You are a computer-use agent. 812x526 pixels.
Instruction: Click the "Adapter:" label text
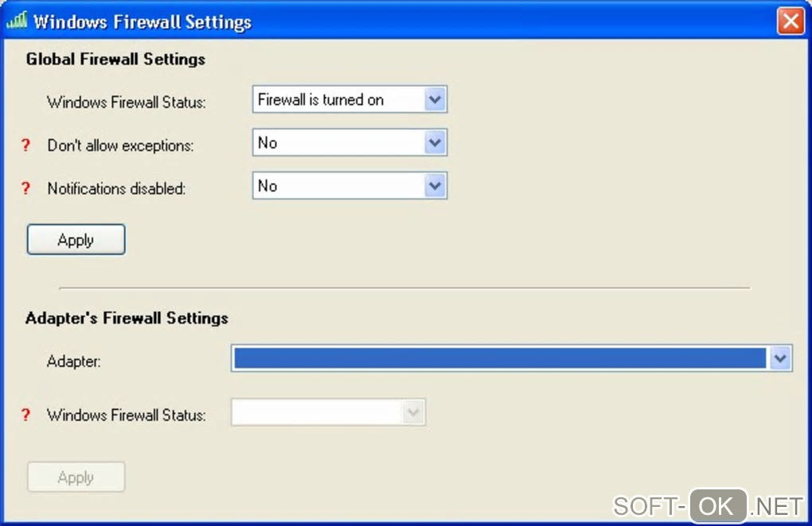(x=74, y=361)
